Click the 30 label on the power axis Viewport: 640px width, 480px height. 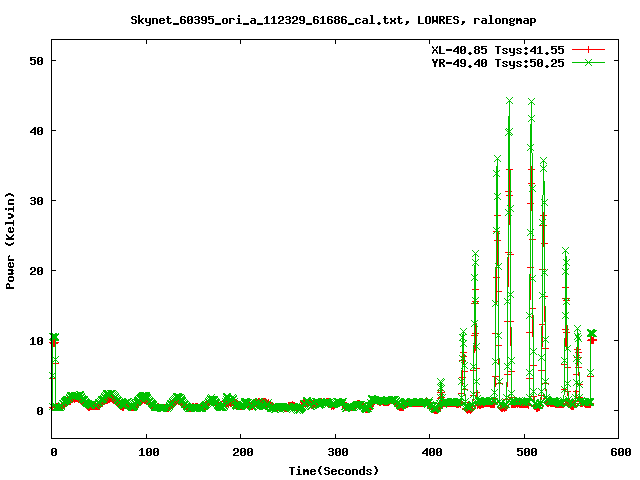click(x=36, y=201)
